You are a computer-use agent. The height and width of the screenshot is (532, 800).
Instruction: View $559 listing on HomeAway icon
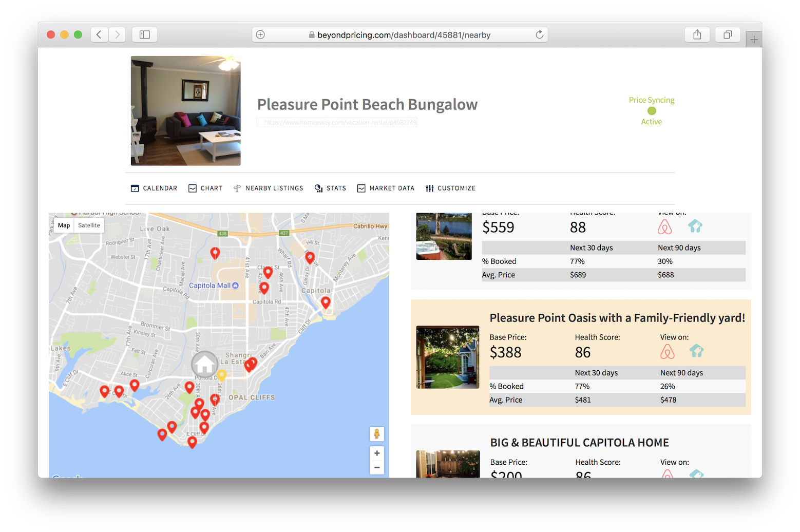point(695,226)
